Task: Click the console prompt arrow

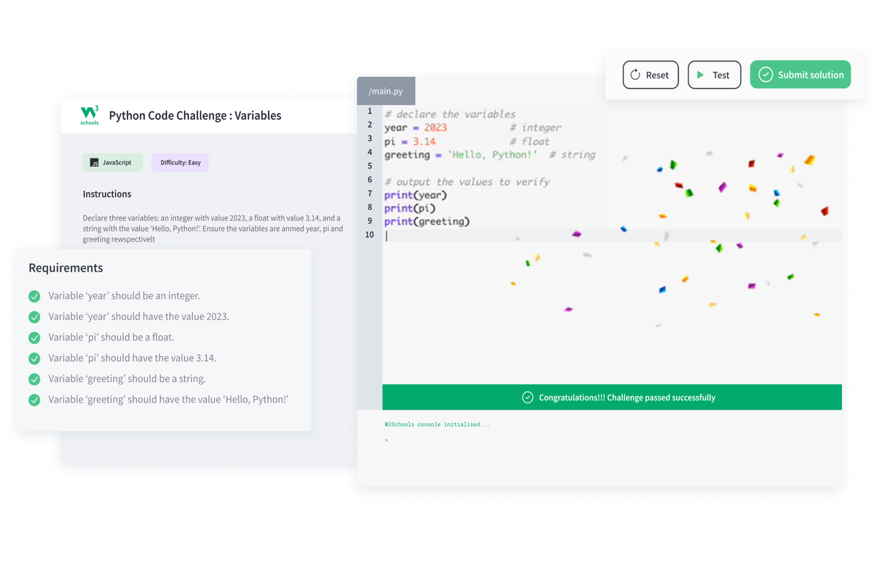Action: 386,440
